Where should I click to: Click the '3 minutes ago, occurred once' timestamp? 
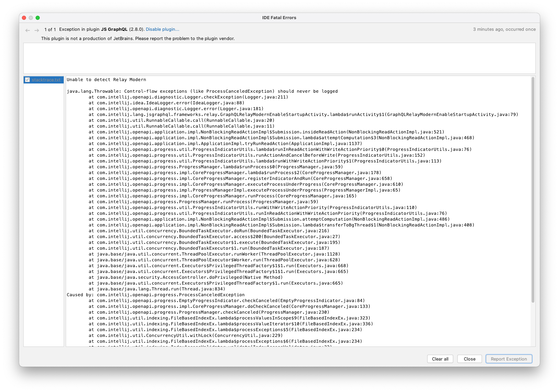tap(504, 29)
